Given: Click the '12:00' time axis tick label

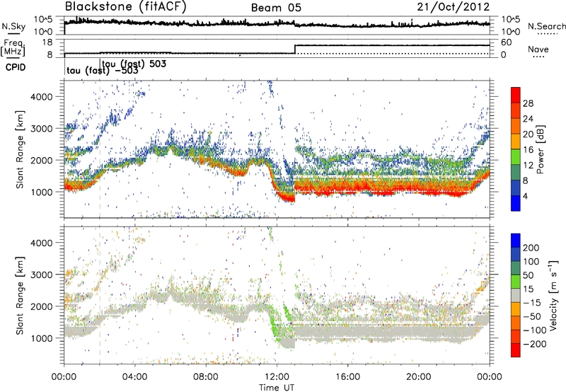Looking at the screenshot, I should tap(277, 377).
